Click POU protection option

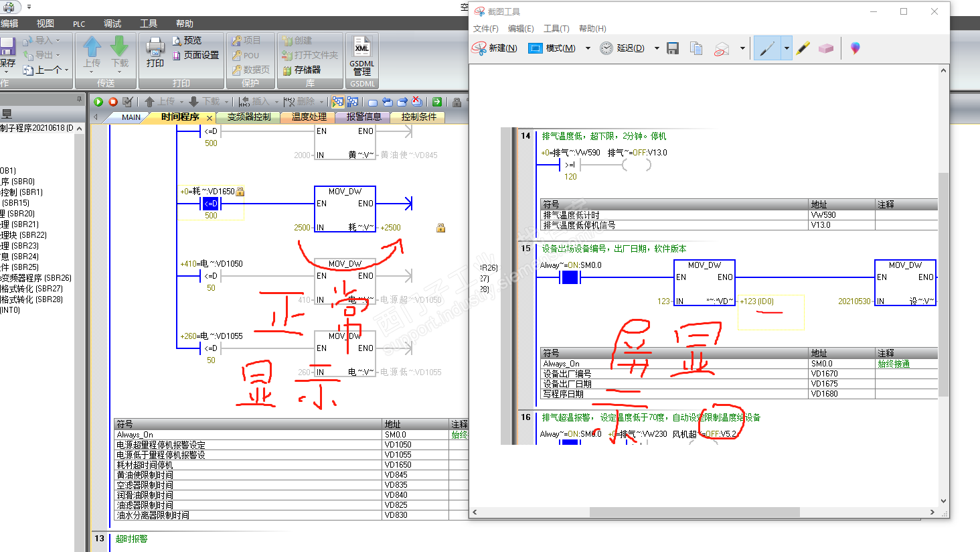click(x=246, y=56)
